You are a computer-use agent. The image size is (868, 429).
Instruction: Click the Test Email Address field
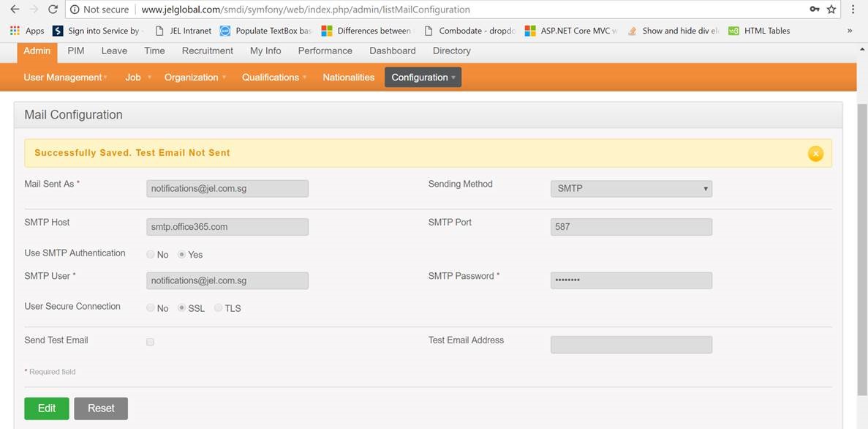630,345
